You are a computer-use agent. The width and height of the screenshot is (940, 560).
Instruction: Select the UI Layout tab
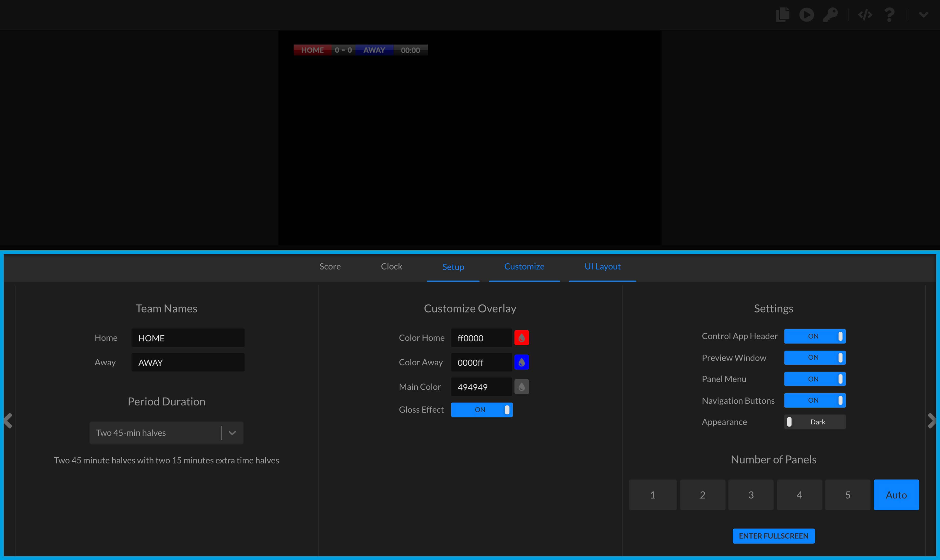602,266
